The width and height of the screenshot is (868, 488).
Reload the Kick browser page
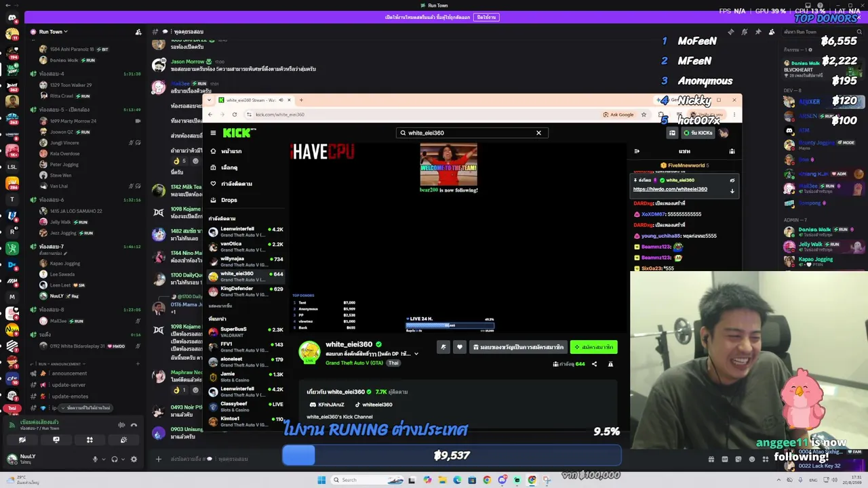[x=235, y=115]
